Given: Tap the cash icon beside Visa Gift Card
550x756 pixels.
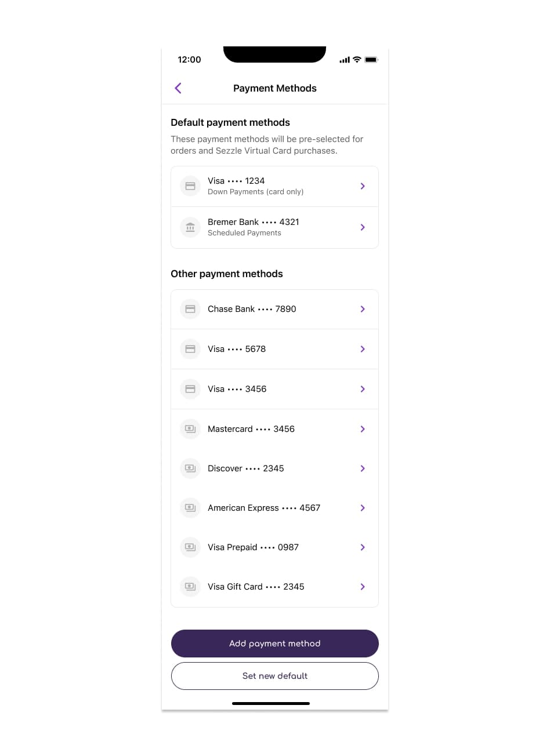Looking at the screenshot, I should 190,587.
